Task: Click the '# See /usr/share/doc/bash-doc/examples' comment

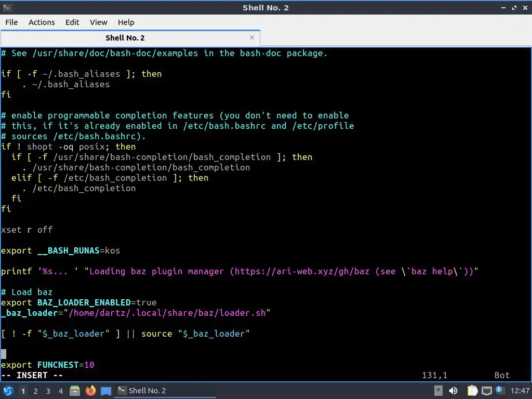Action: 99,54
